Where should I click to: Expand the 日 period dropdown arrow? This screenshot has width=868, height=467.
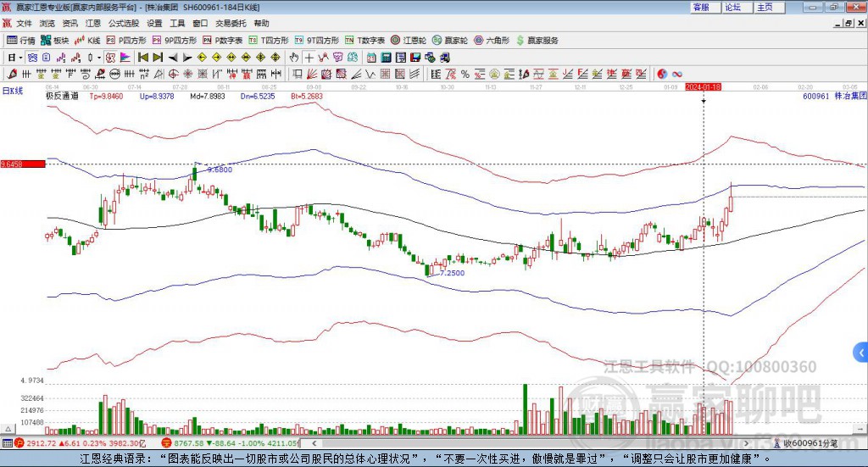click(x=20, y=58)
